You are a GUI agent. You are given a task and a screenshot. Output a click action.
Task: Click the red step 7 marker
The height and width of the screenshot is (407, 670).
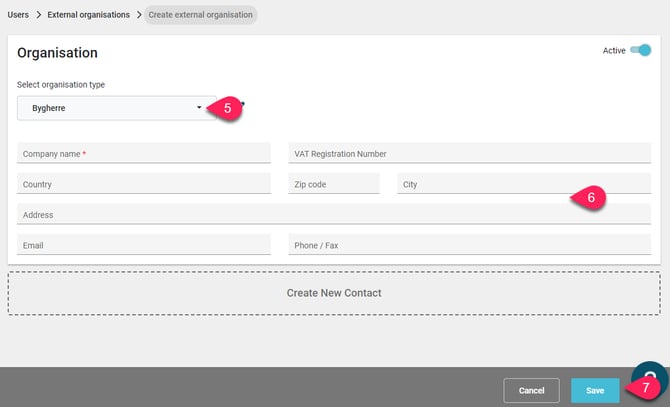(x=646, y=387)
